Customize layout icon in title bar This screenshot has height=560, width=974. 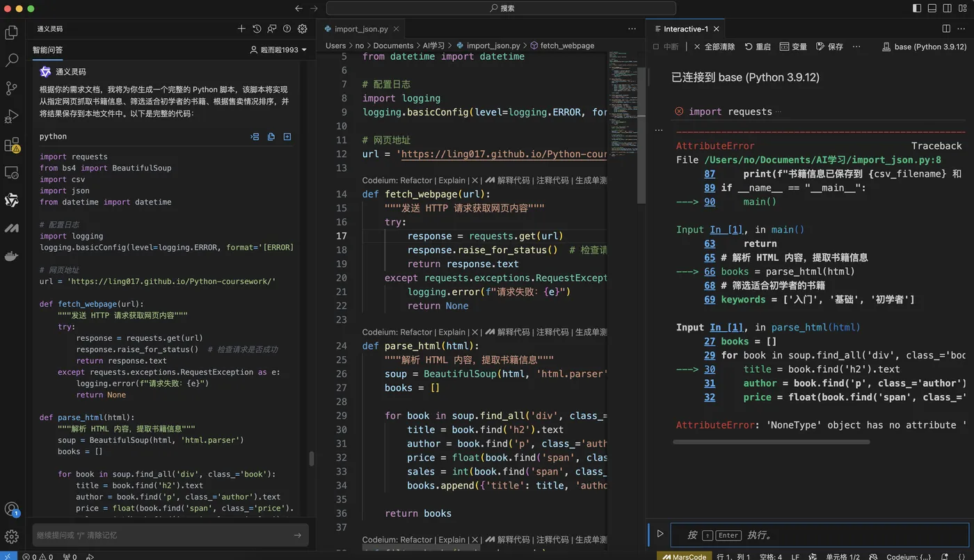tap(963, 8)
